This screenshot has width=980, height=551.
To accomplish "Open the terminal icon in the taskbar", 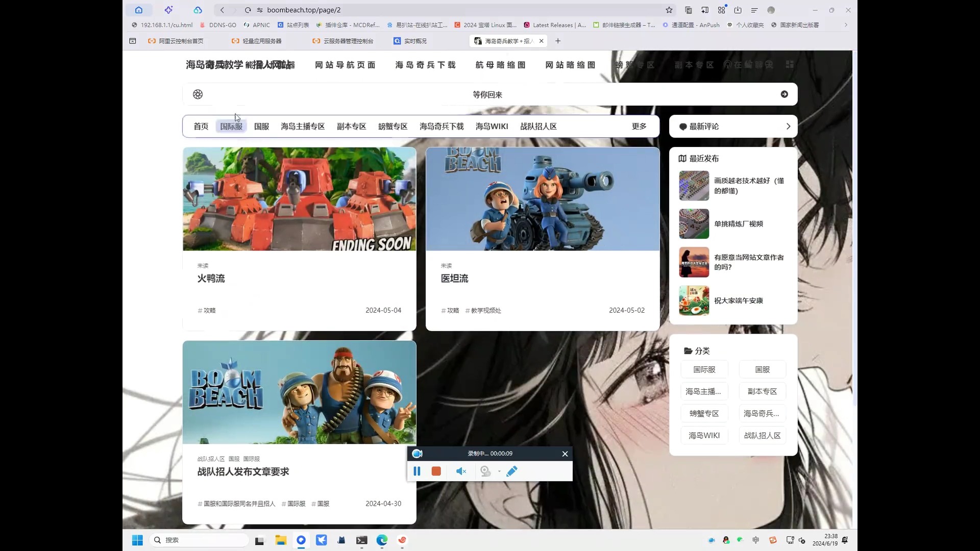I will point(362,540).
